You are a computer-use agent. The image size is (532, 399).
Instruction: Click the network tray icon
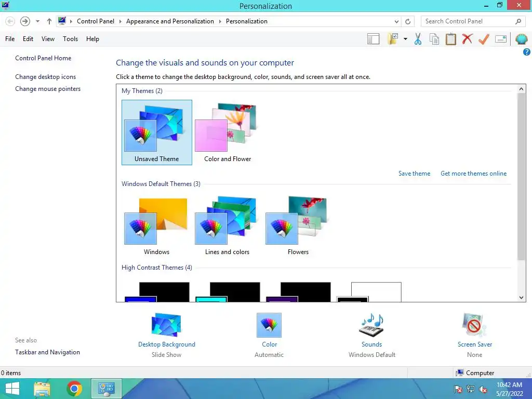pos(471,389)
